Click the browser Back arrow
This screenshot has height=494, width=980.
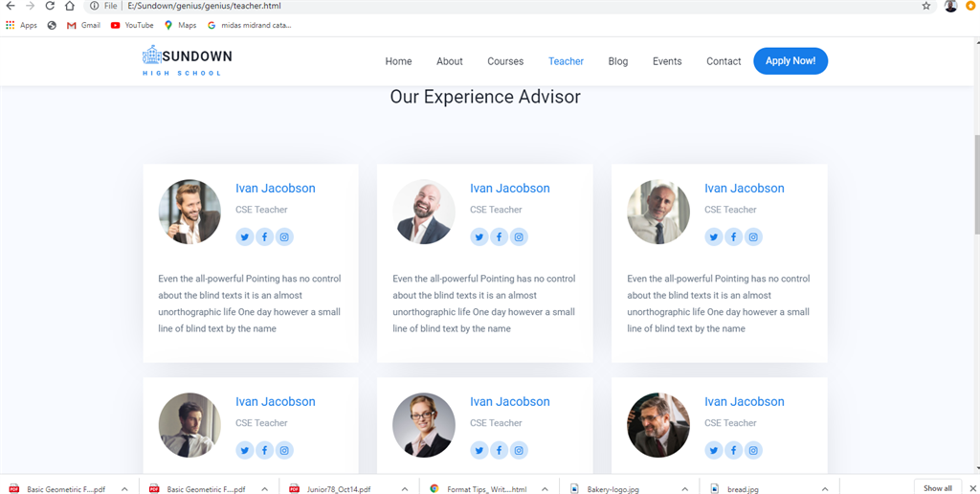point(10,6)
